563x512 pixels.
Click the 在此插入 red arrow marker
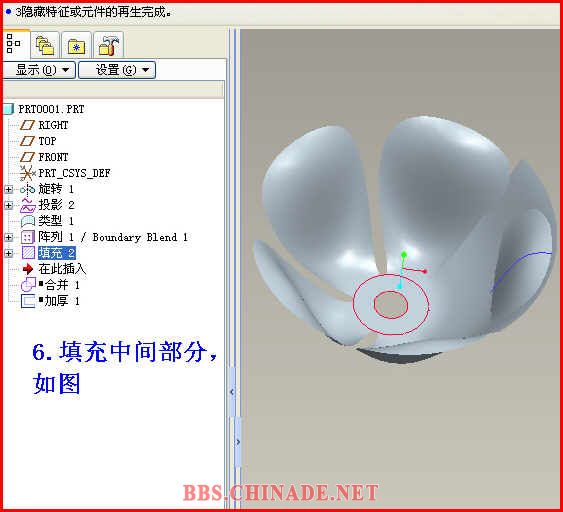(28, 269)
